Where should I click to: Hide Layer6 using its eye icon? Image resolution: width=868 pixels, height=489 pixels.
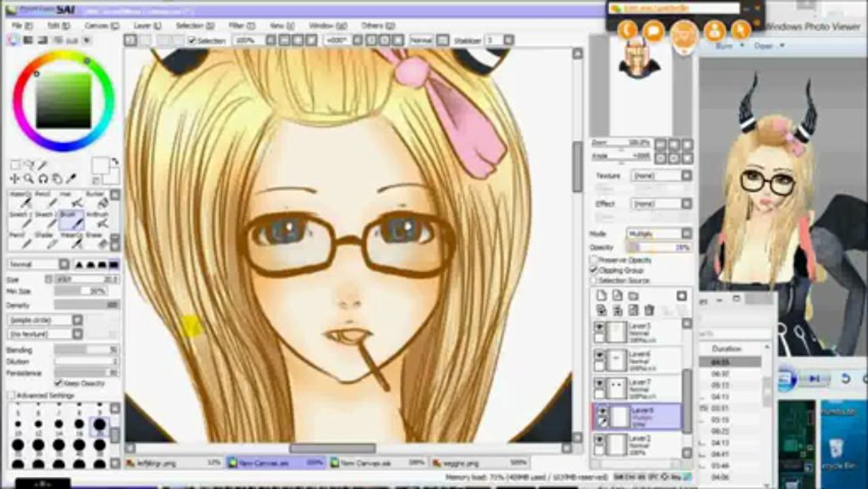click(599, 355)
